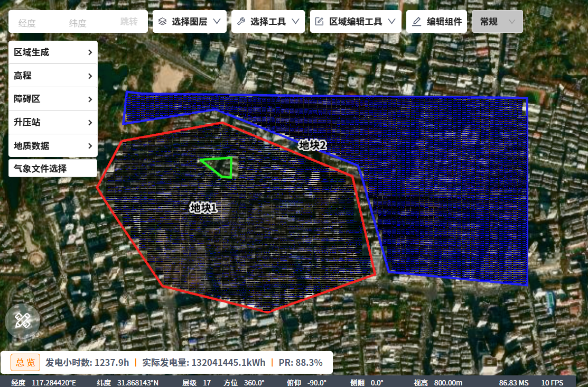Click the 气象文件选择 button
The width and height of the screenshot is (588, 387).
tap(53, 169)
